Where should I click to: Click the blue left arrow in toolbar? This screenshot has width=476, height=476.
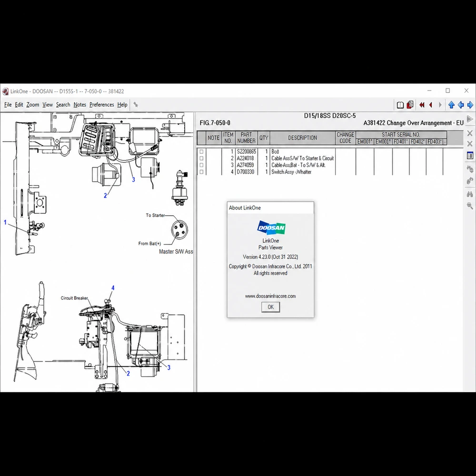(x=461, y=105)
